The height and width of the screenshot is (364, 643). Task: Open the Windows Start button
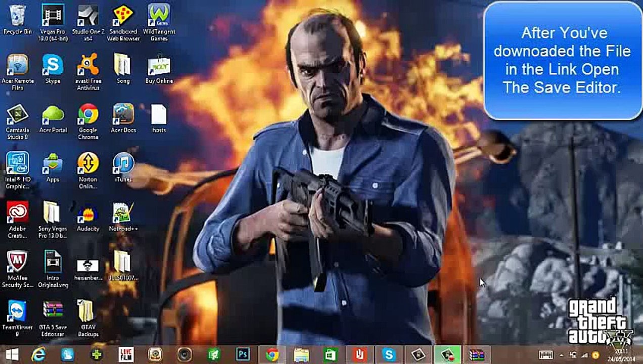coord(12,355)
